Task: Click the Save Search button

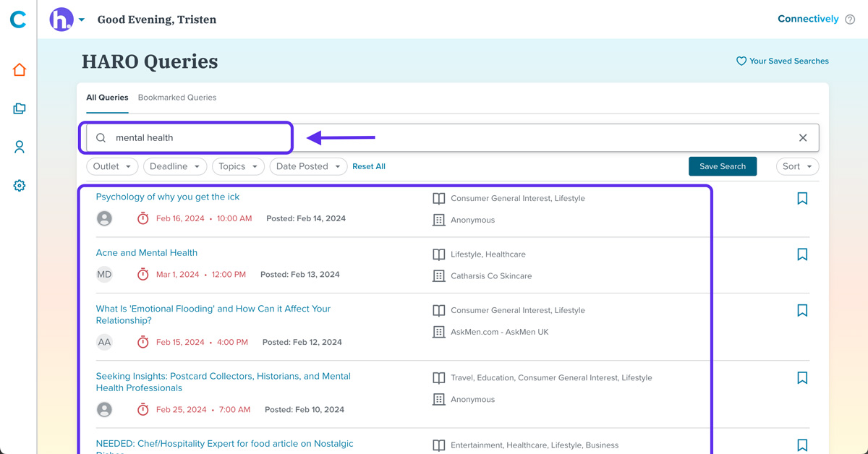Action: coord(723,166)
